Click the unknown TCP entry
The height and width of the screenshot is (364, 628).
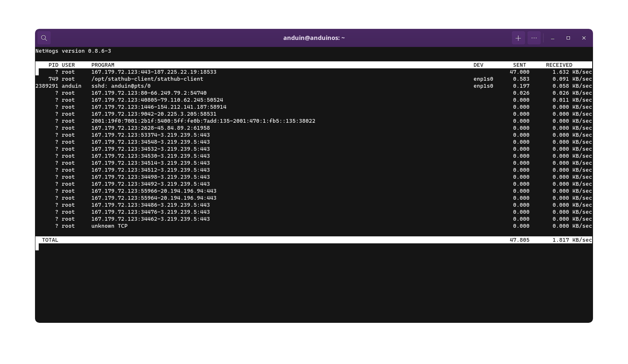coord(109,226)
